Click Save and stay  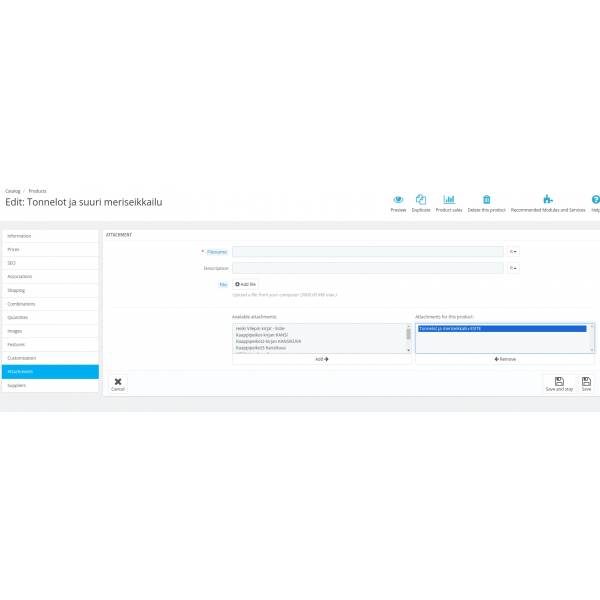point(559,384)
